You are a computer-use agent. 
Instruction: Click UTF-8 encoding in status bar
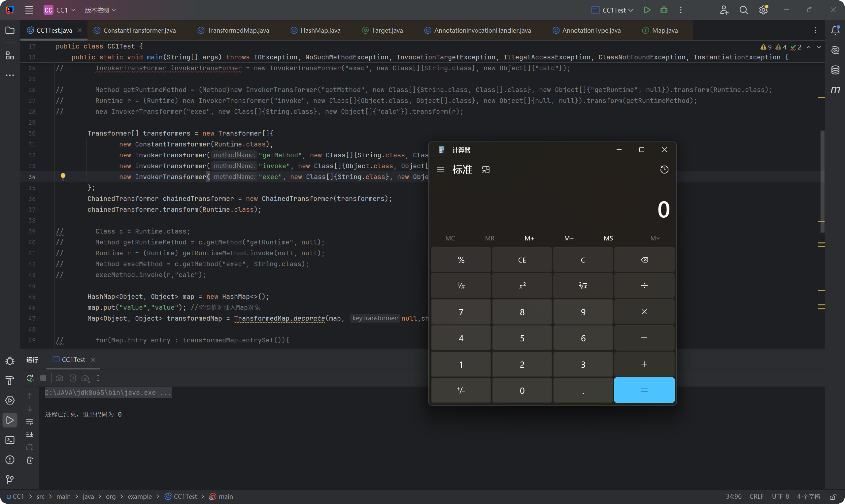(x=780, y=496)
